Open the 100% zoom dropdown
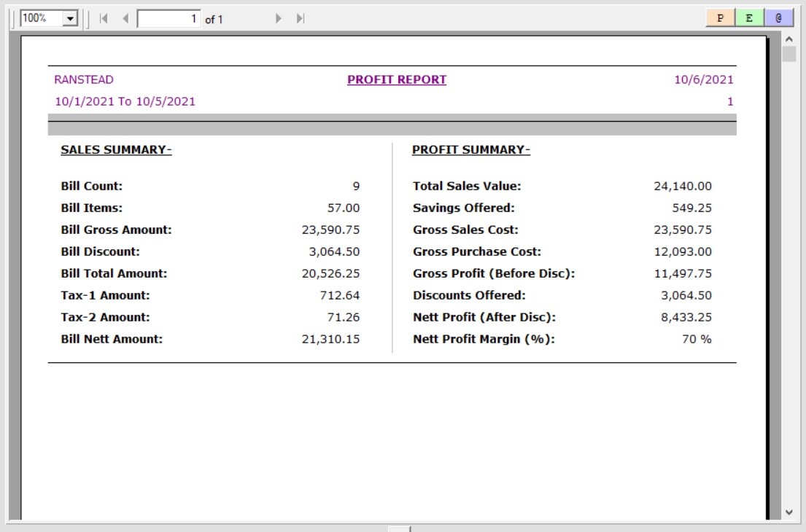The image size is (806, 532). pyautogui.click(x=70, y=19)
